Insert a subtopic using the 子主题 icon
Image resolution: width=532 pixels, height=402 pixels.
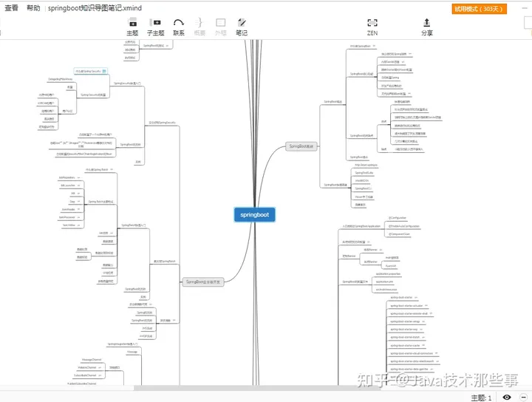click(155, 27)
